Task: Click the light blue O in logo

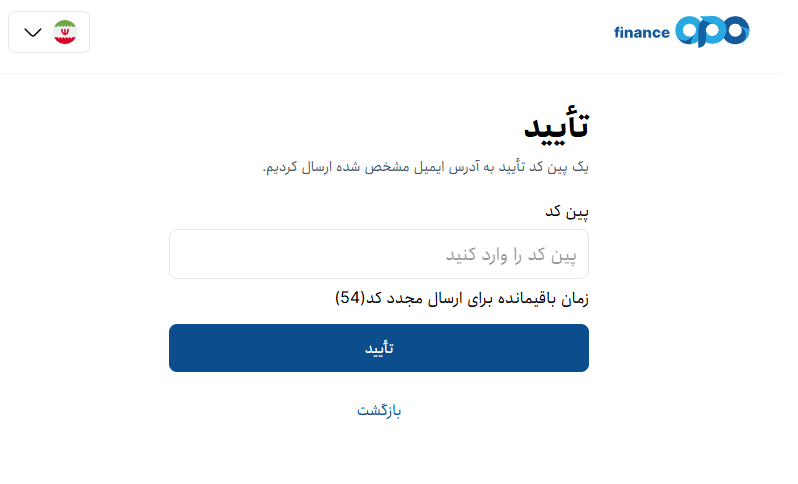Action: pyautogui.click(x=688, y=31)
